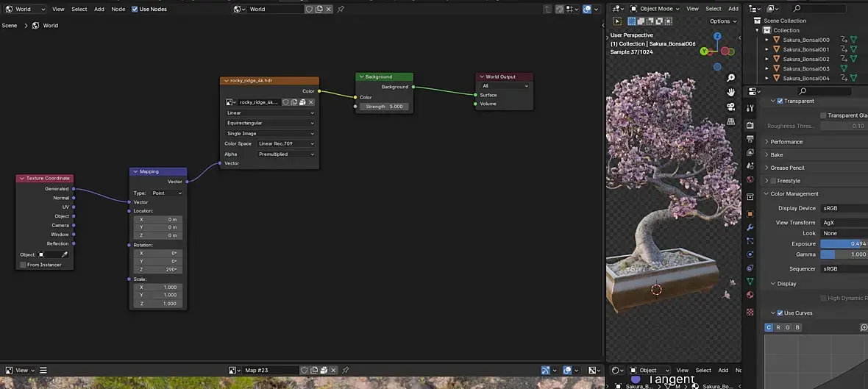Open Tool properties tab
868x389 pixels.
tap(750, 108)
